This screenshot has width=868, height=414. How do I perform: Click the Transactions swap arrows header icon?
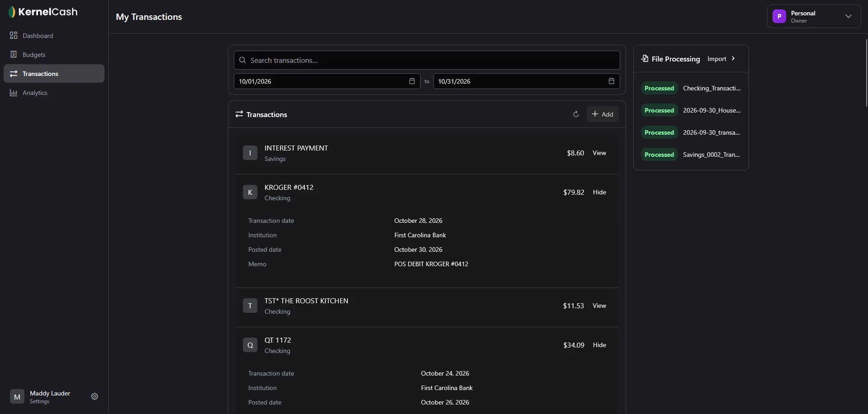tap(239, 114)
